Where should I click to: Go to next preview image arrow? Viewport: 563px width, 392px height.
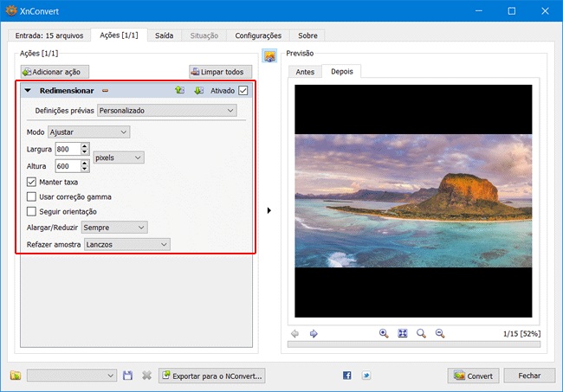(x=314, y=333)
